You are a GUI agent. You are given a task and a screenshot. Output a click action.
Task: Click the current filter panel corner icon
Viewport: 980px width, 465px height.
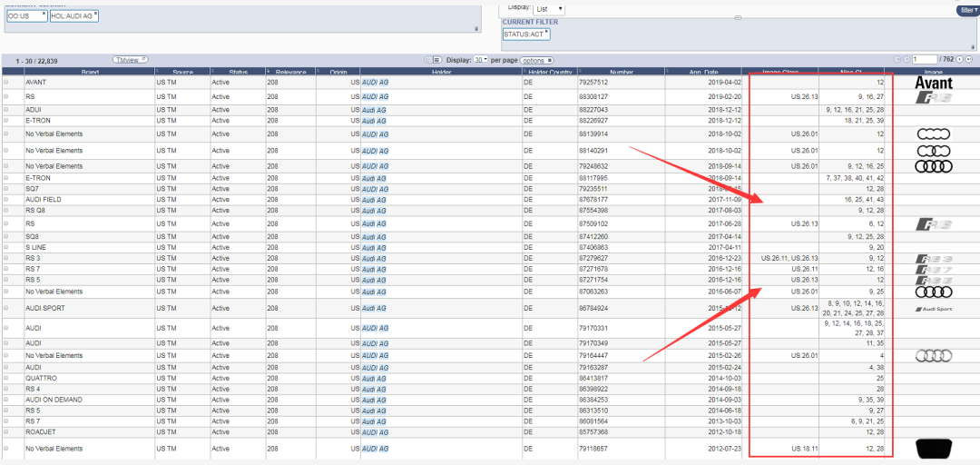973,46
